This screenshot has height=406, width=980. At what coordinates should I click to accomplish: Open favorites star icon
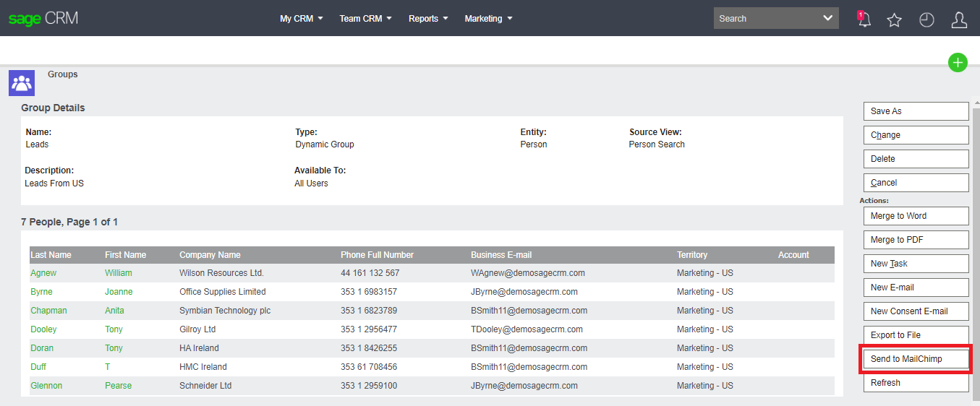coord(895,20)
